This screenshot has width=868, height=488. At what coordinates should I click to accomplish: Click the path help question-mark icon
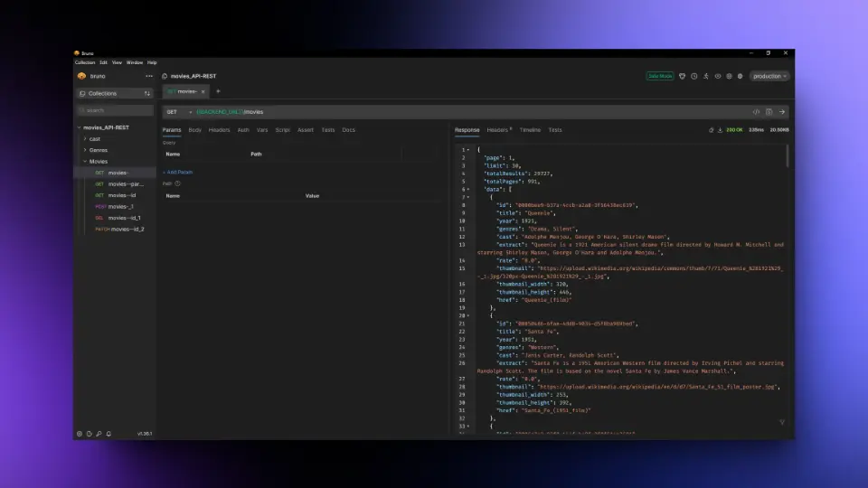point(178,183)
